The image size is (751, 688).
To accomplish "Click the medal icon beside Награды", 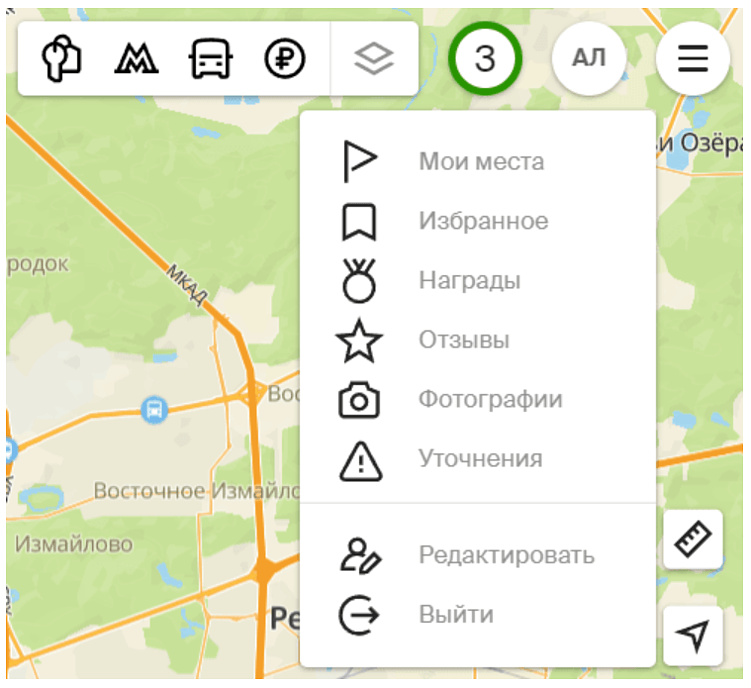I will click(359, 281).
